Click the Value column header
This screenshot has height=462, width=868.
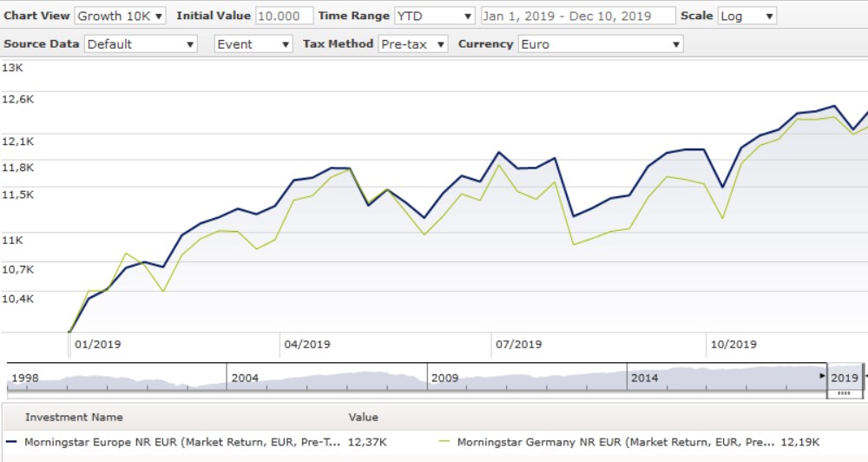click(x=363, y=418)
